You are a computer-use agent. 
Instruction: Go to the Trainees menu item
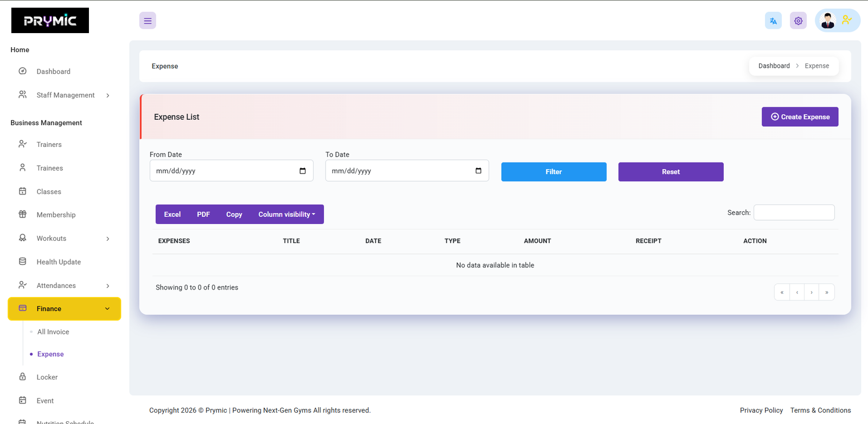click(x=50, y=168)
